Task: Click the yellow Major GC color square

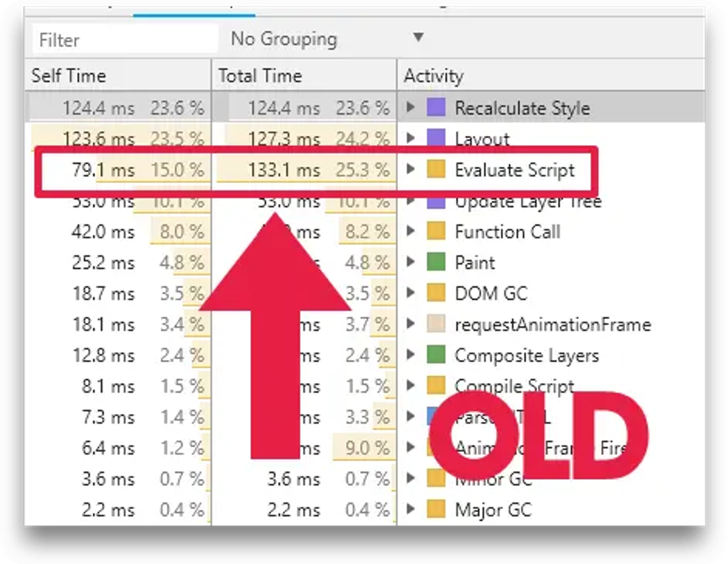Action: (436, 509)
